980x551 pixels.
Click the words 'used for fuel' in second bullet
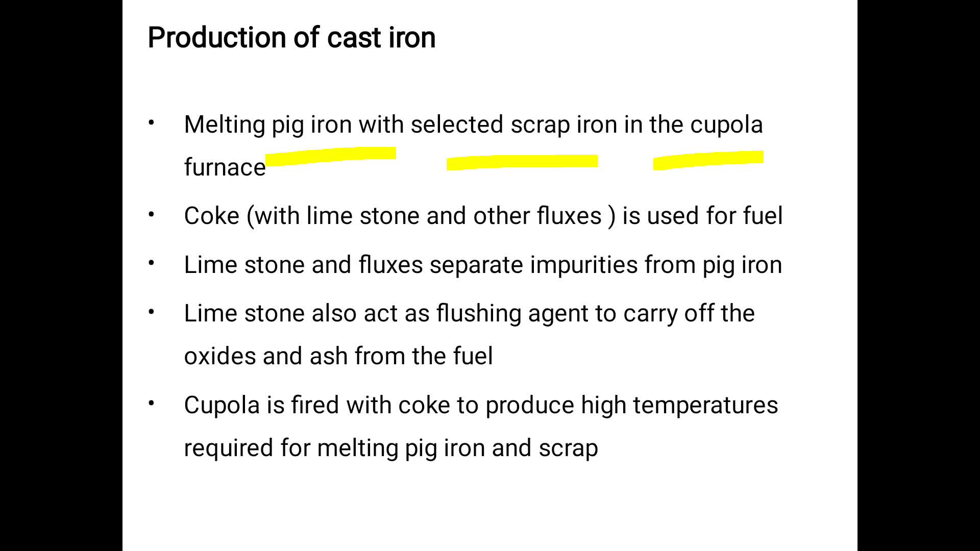coord(715,216)
